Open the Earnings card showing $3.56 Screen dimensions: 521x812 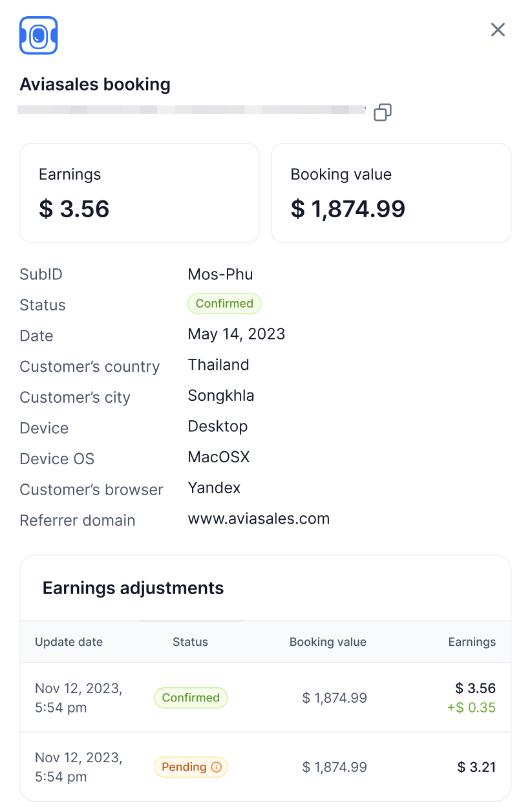[139, 192]
